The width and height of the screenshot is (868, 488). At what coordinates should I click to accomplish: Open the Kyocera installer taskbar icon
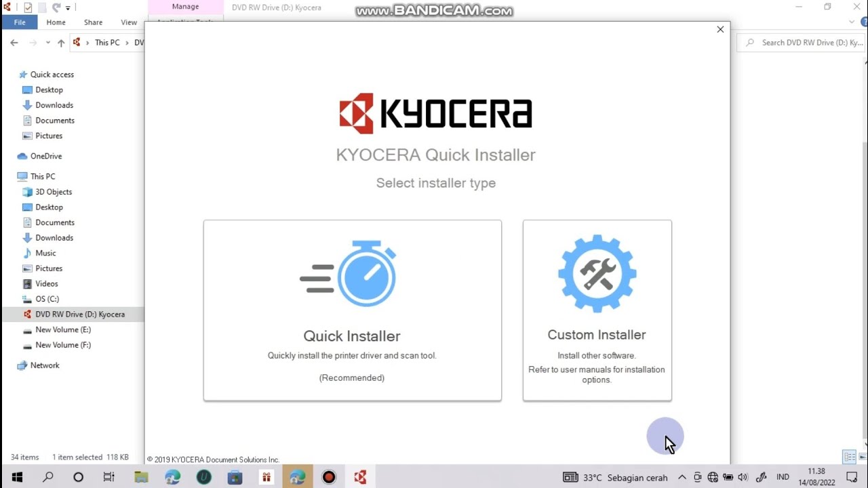(x=360, y=477)
